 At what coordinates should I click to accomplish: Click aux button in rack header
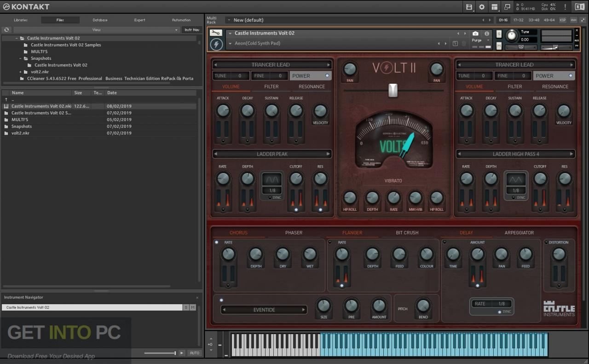pyautogui.click(x=573, y=20)
